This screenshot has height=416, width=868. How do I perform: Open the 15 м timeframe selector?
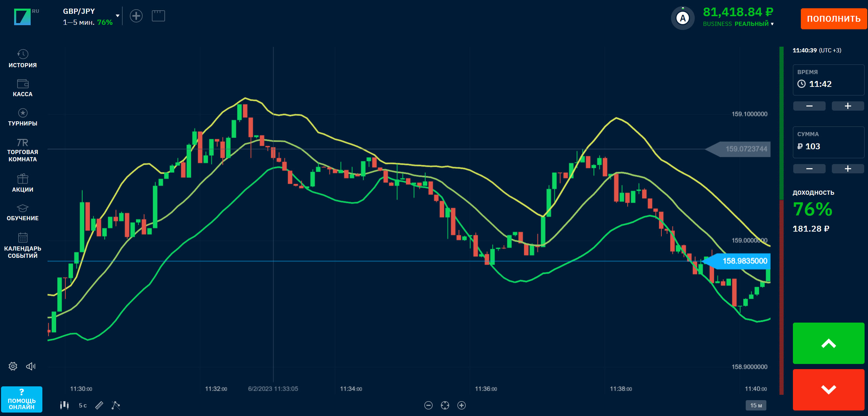[756, 405]
